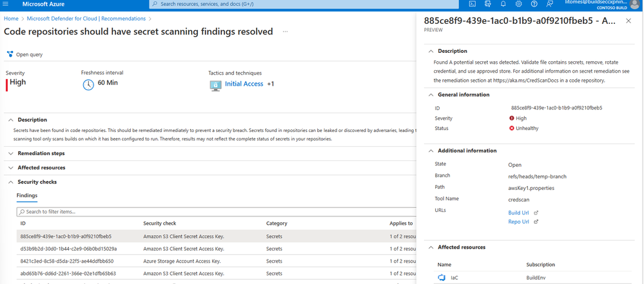Viewport: 644px width, 284px height.
Task: Open the Repo Url link
Action: (519, 222)
